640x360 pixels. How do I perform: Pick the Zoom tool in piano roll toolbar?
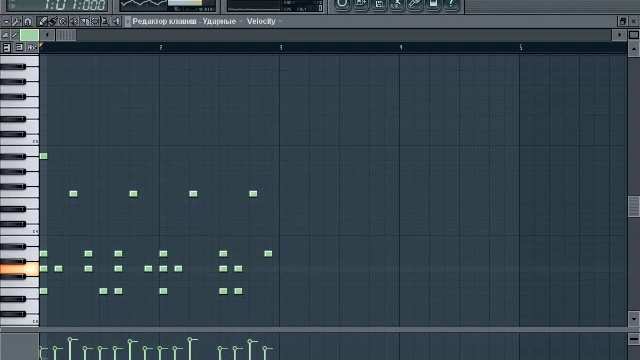[x=105, y=21]
